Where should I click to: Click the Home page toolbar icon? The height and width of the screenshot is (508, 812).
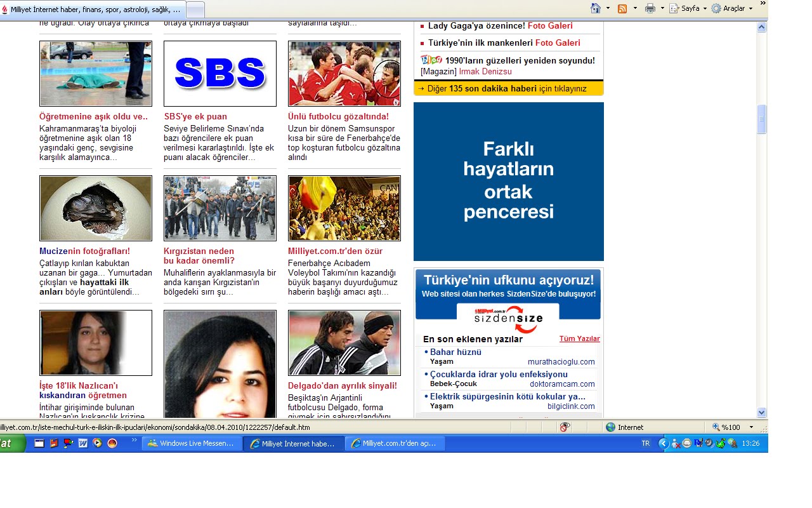tap(595, 8)
